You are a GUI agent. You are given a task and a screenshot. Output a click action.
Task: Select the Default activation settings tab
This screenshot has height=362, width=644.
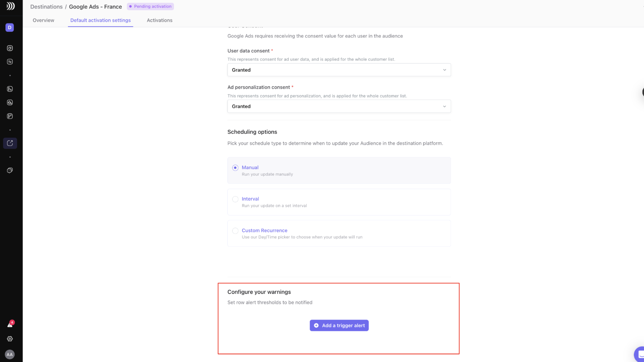tap(100, 20)
